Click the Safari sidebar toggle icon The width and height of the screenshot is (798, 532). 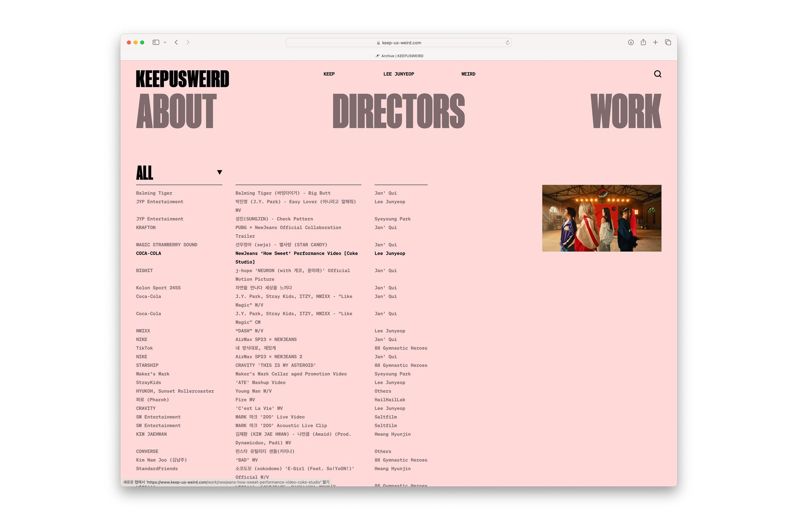(x=156, y=43)
